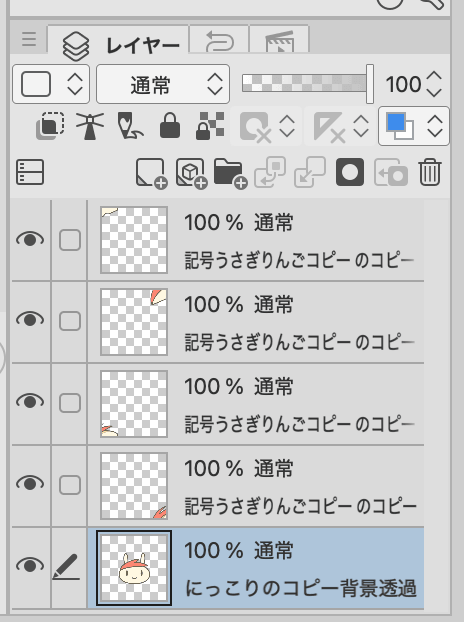
Task: Create a New Vector Layer with cube icon
Action: [192, 173]
